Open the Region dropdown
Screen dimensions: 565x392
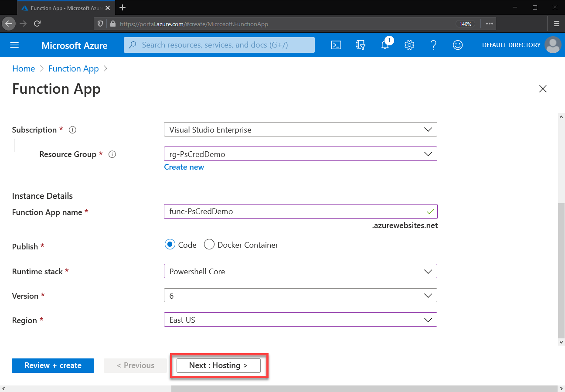(x=300, y=320)
